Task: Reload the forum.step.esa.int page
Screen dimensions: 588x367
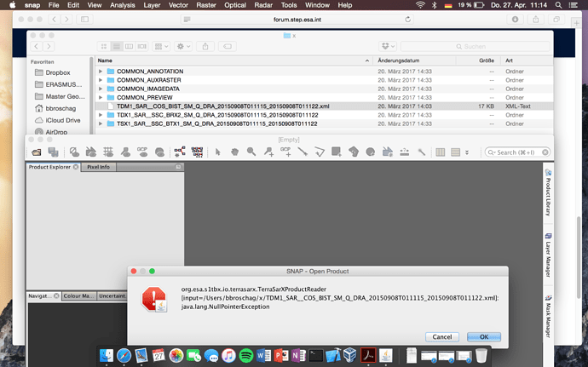Action: pyautogui.click(x=407, y=19)
